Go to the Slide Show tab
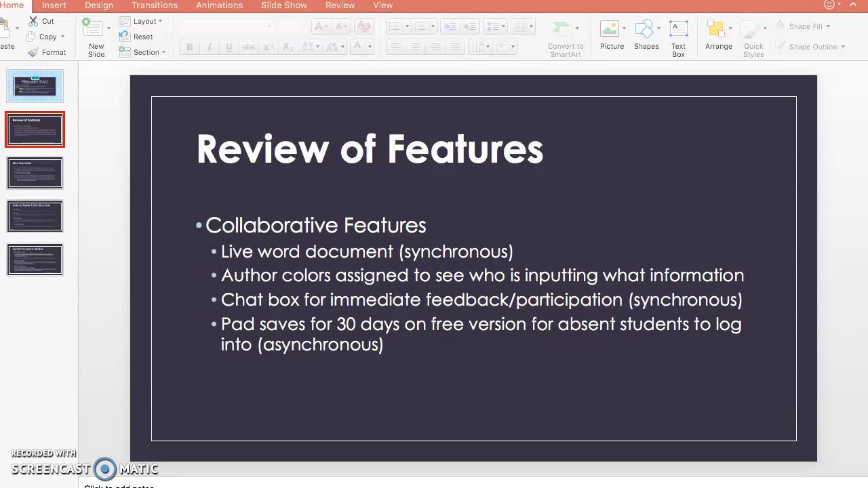This screenshot has height=488, width=868. (x=284, y=5)
